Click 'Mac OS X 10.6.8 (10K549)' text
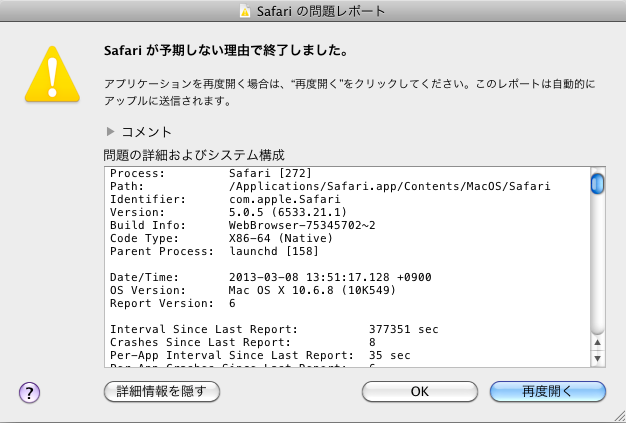626x423 pixels. tap(312, 290)
